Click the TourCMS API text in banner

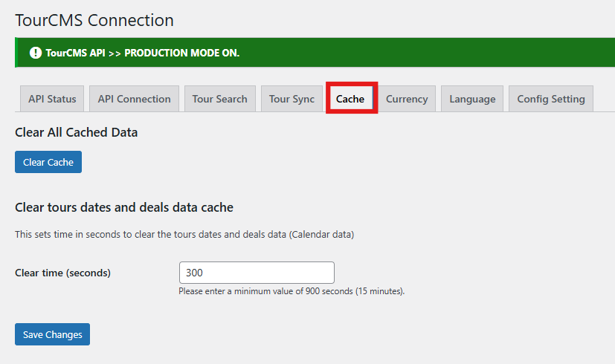tap(75, 53)
